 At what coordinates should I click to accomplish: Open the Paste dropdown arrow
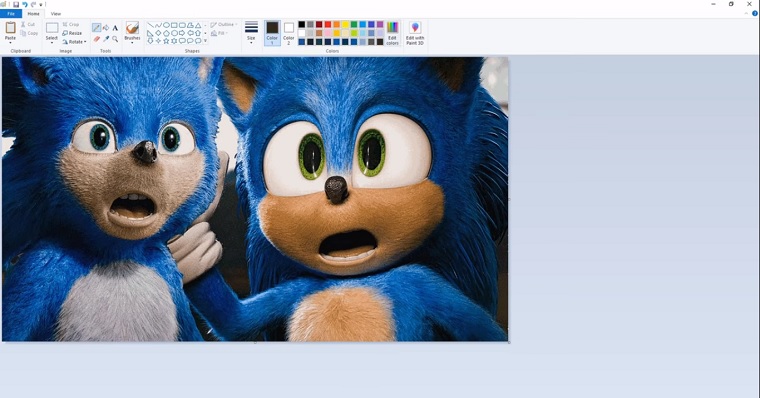tap(10, 43)
